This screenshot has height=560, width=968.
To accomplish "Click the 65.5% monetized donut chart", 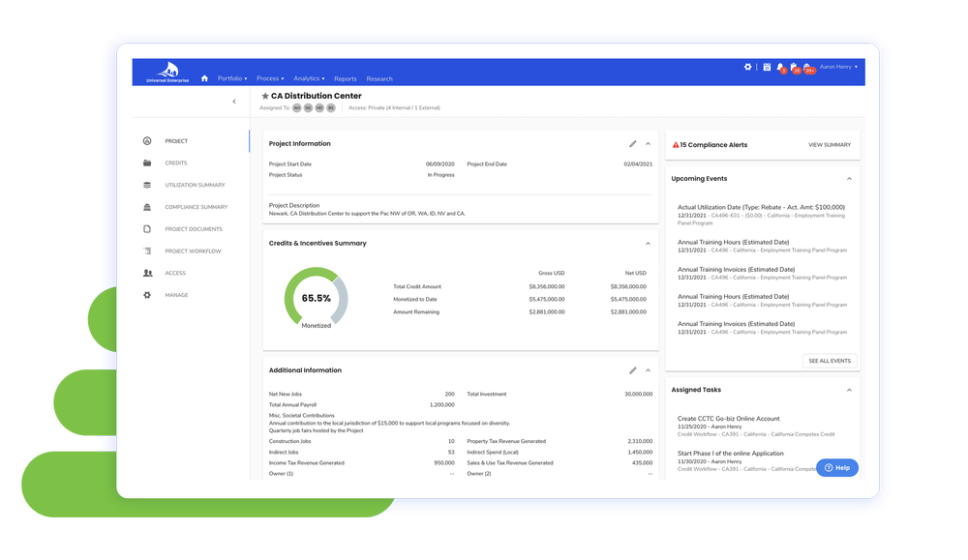I will click(x=316, y=299).
